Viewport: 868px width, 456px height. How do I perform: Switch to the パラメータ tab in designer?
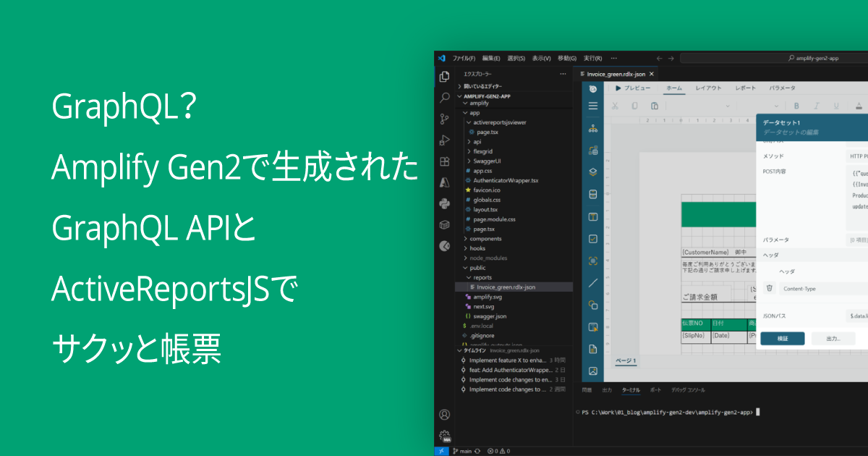click(x=782, y=88)
